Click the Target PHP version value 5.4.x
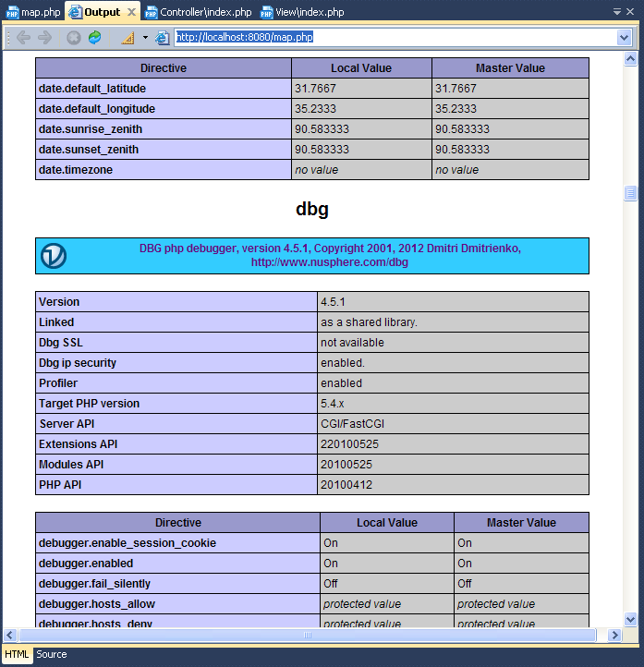The height and width of the screenshot is (667, 644). (333, 404)
